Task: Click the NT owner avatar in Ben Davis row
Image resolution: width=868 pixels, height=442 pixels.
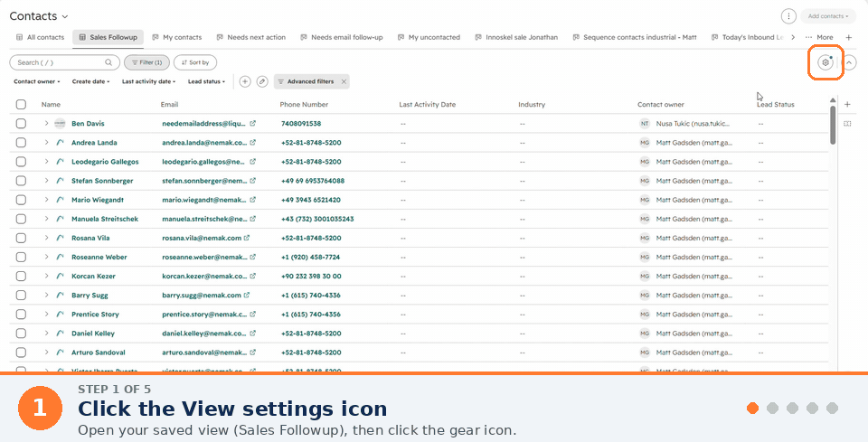Action: click(645, 123)
